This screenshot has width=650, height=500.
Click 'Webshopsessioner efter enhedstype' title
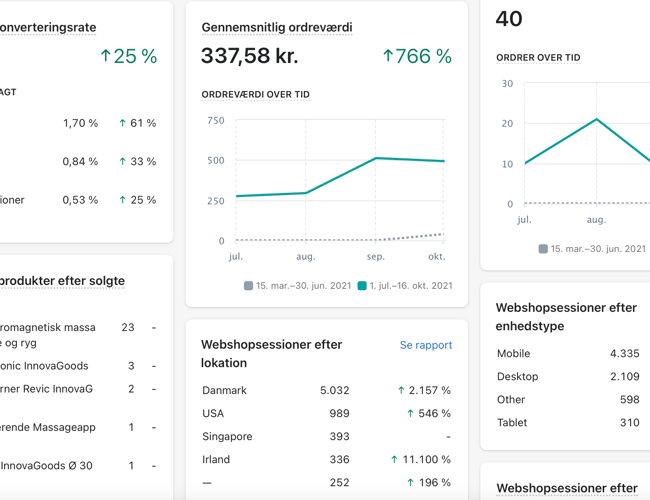[566, 317]
